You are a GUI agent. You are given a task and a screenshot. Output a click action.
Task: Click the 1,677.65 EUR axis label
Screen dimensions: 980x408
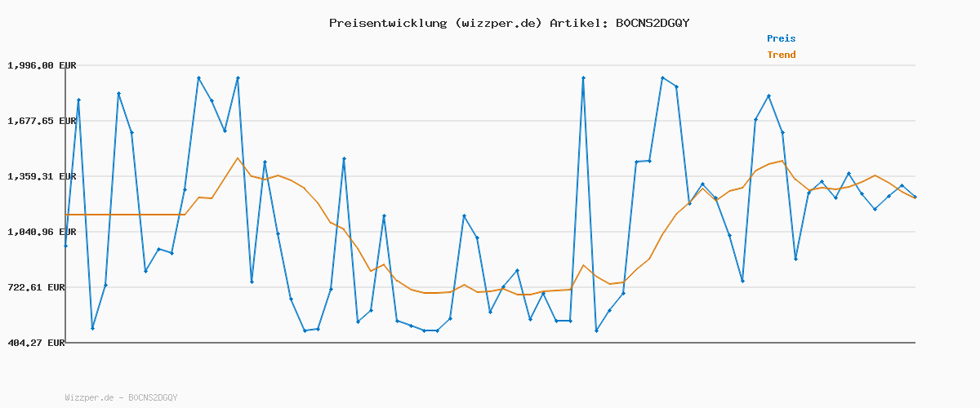pyautogui.click(x=42, y=121)
